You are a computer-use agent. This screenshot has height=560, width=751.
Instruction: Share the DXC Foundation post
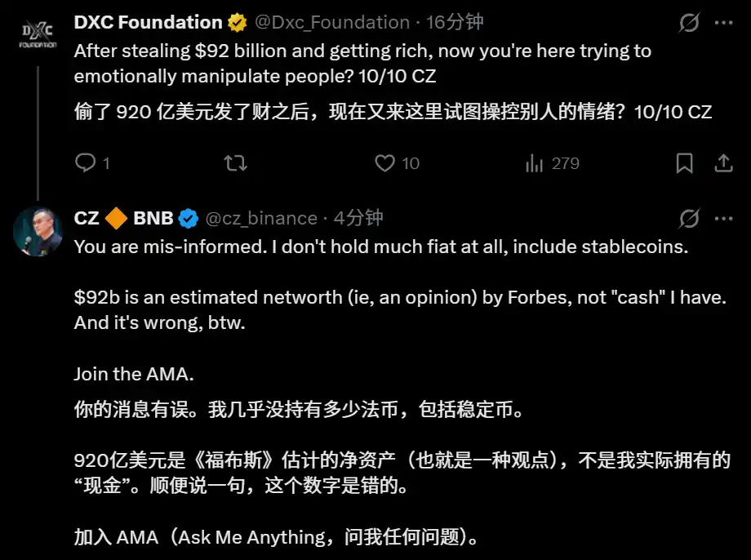724,163
